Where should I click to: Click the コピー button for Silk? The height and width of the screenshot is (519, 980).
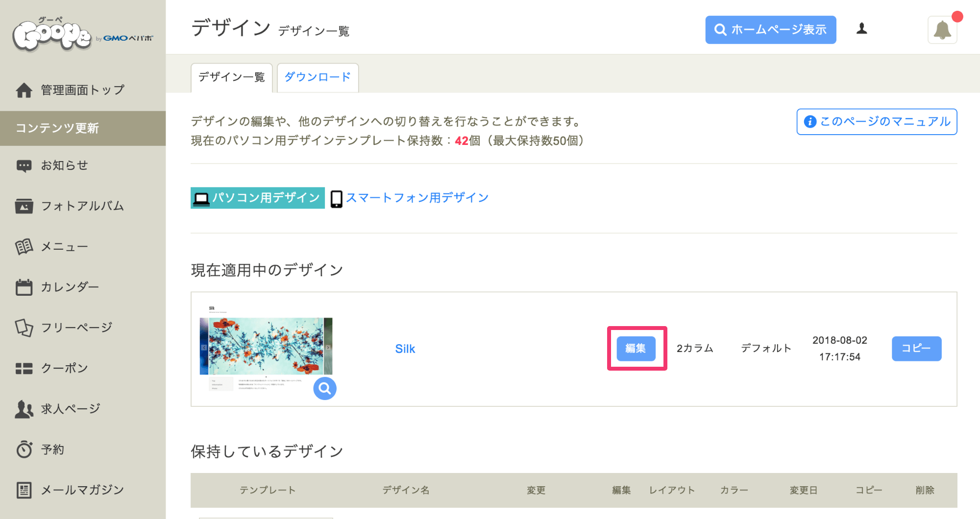[x=916, y=349]
